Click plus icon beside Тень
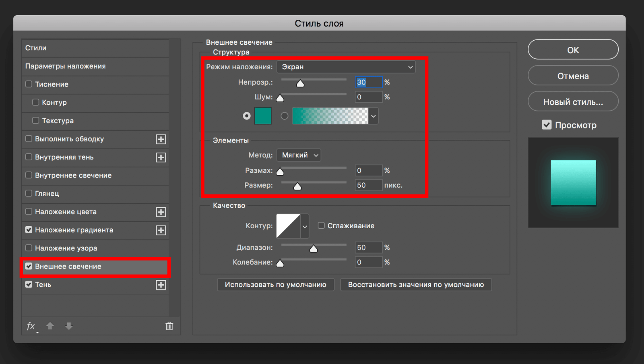This screenshot has height=364, width=644. pos(161,285)
